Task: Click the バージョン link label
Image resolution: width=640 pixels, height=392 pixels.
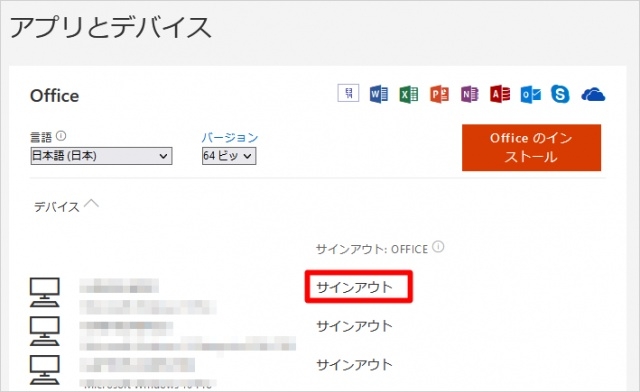Action: (x=230, y=137)
